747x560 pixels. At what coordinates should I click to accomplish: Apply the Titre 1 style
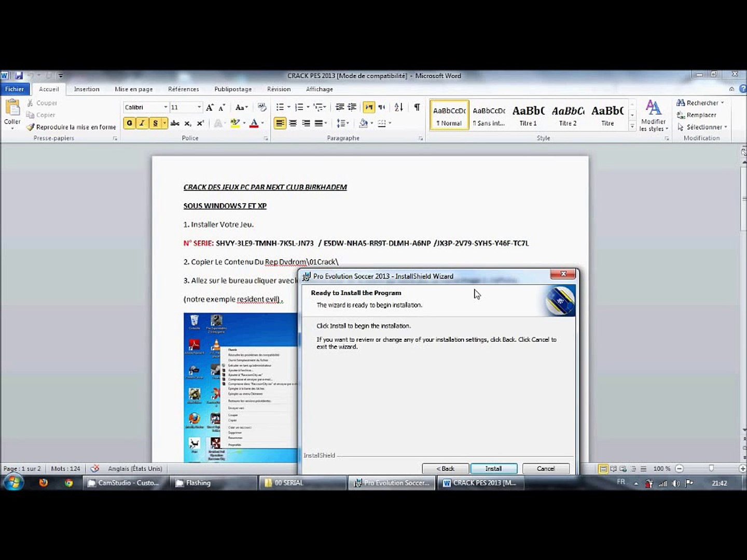528,115
